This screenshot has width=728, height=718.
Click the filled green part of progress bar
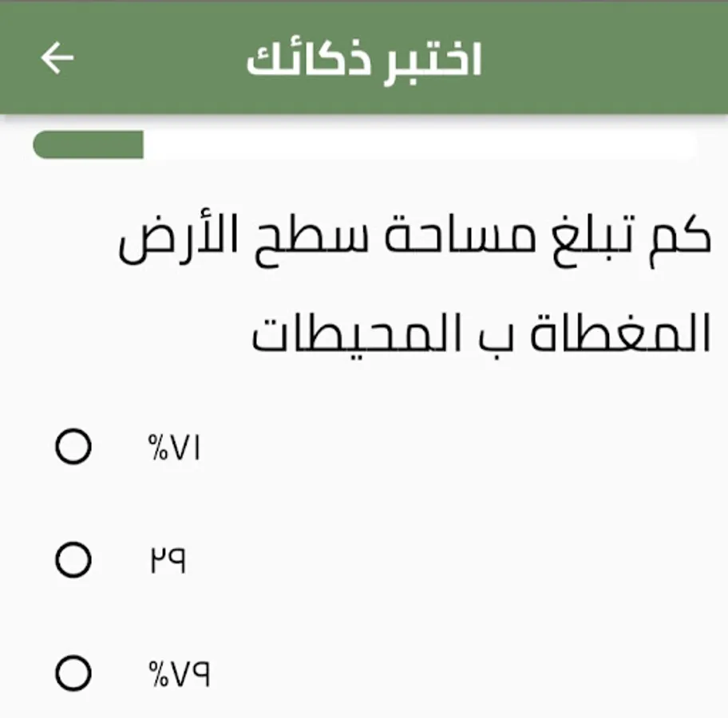[88, 146]
